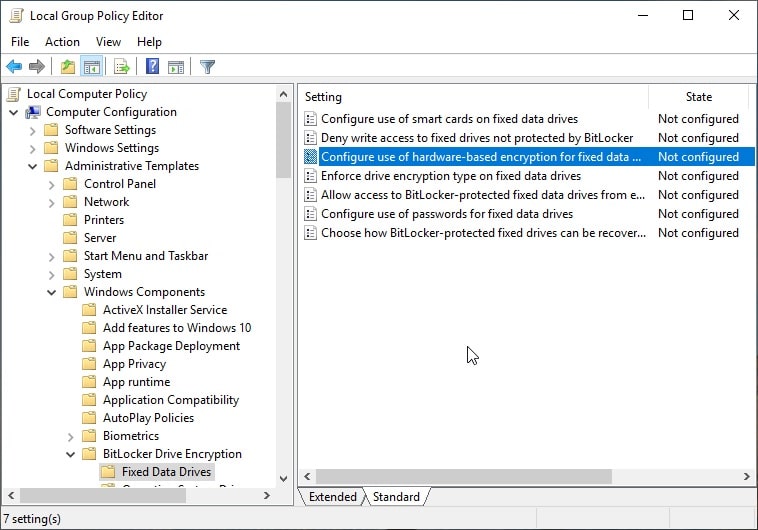
Task: Select the AutoPlay Policies folder
Action: pyautogui.click(x=148, y=418)
